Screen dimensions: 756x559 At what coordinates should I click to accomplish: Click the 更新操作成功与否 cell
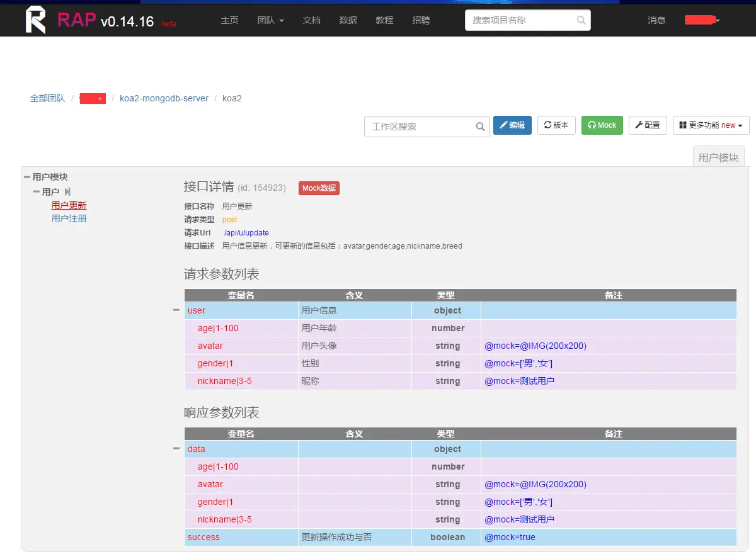point(355,537)
